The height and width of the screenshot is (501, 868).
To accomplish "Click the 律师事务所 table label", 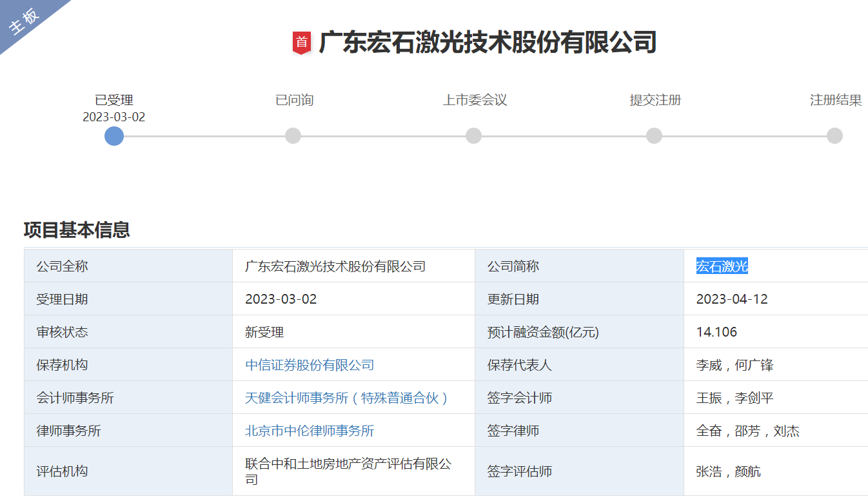I will [x=69, y=431].
